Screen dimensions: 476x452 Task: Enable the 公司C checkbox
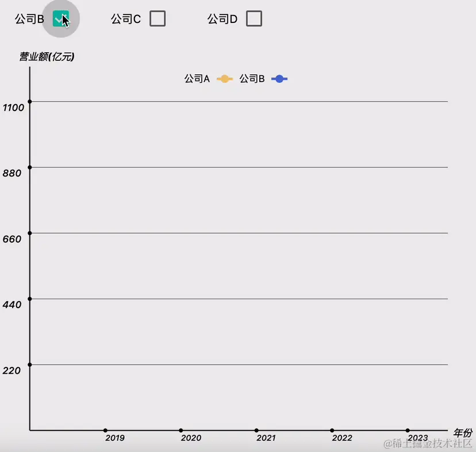tap(156, 18)
